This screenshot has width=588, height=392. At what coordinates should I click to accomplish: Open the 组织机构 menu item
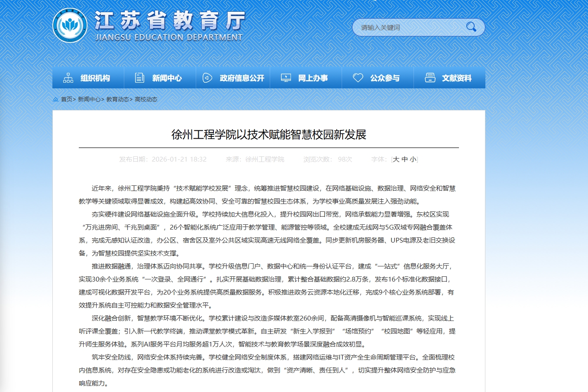click(x=95, y=78)
